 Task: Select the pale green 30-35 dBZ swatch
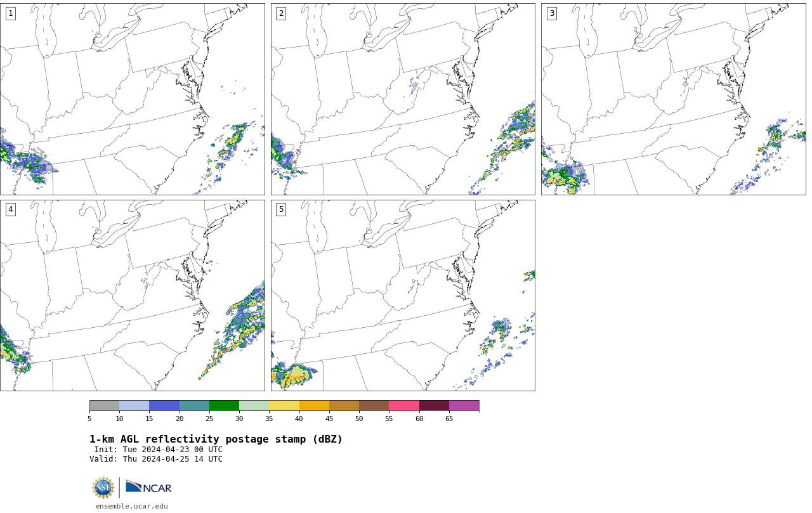pyautogui.click(x=254, y=406)
